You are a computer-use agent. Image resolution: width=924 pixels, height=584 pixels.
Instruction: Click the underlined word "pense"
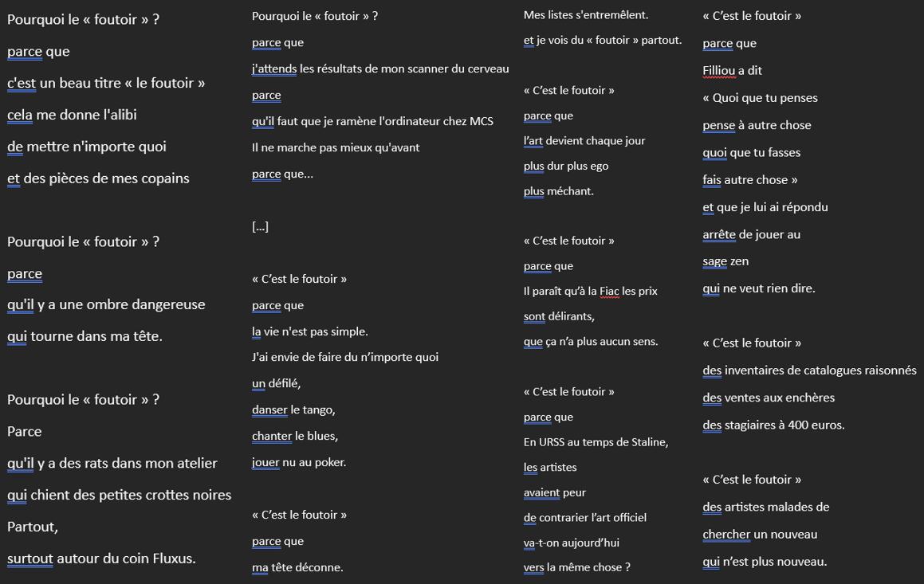[x=718, y=125]
